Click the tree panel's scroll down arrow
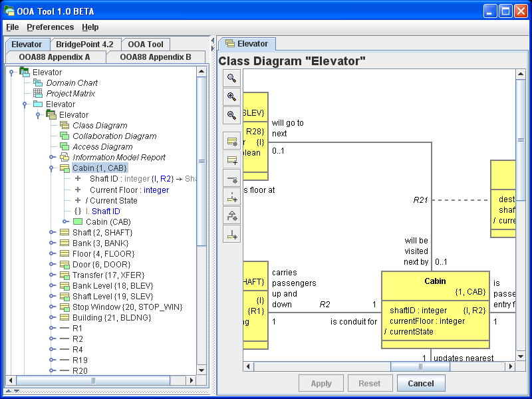The height and width of the screenshot is (399, 532). [201, 370]
